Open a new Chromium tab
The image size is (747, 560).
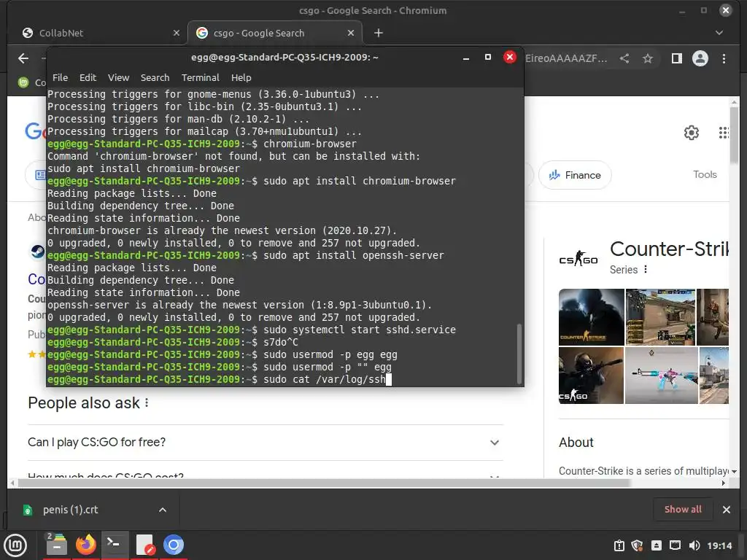point(379,33)
